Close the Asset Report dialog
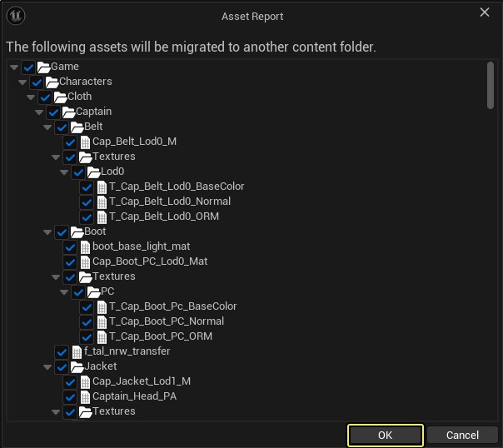This screenshot has width=503, height=448. pyautogui.click(x=485, y=12)
